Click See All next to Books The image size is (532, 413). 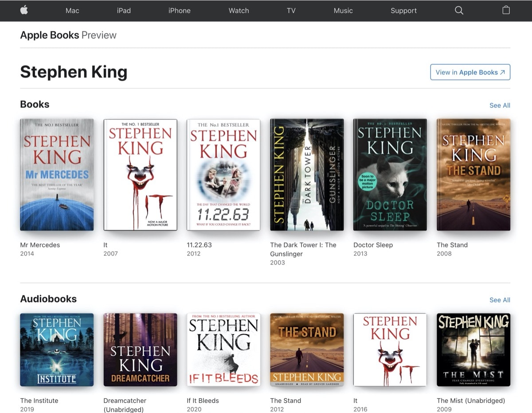[500, 105]
